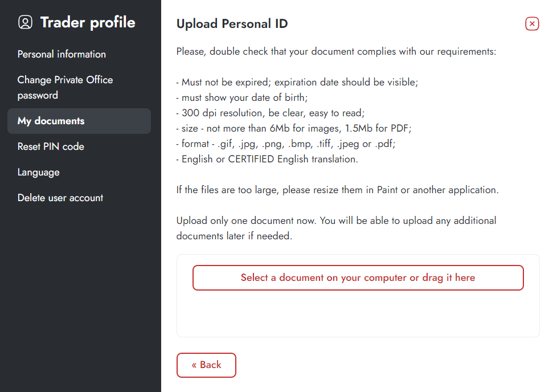The height and width of the screenshot is (392, 553).
Task: Open Personal information section
Action: (x=62, y=54)
